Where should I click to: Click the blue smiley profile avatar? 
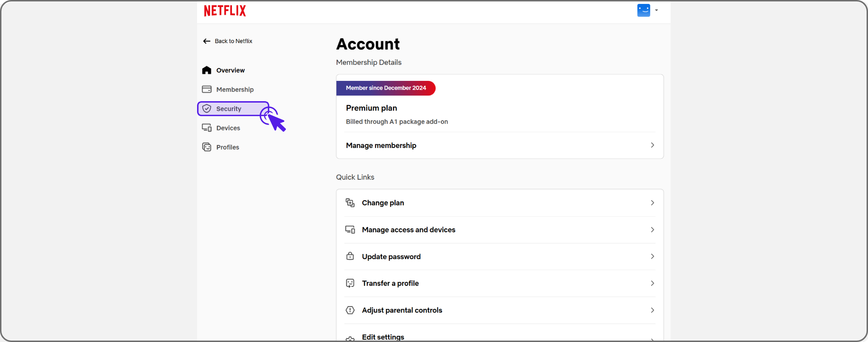tap(644, 10)
